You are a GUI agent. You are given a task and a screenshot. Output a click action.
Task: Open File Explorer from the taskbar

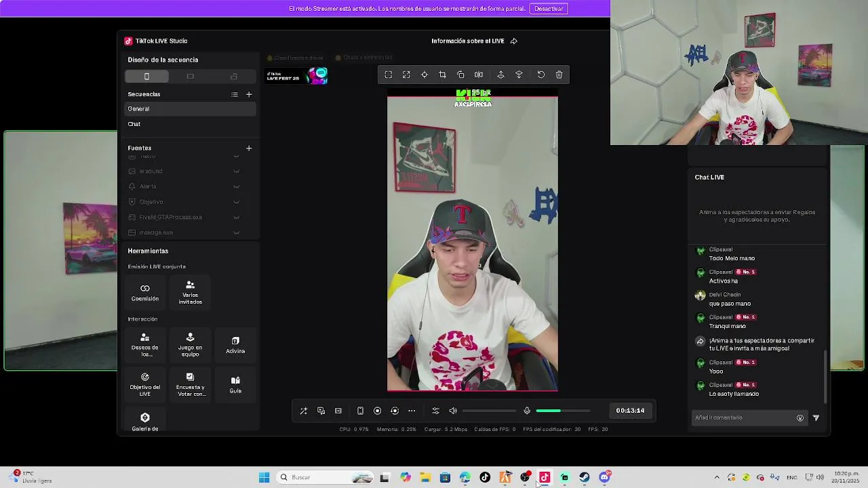(x=425, y=477)
